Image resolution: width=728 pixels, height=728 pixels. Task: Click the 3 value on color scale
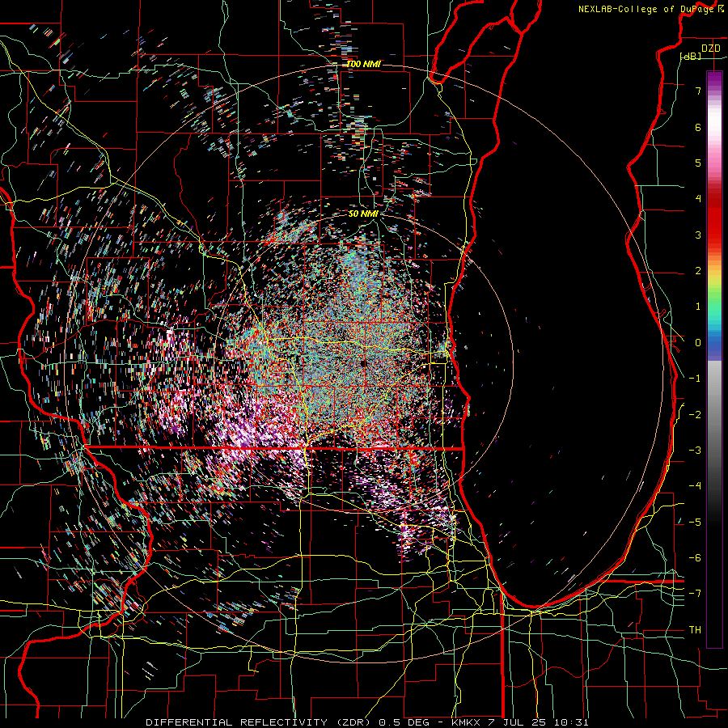(x=698, y=235)
